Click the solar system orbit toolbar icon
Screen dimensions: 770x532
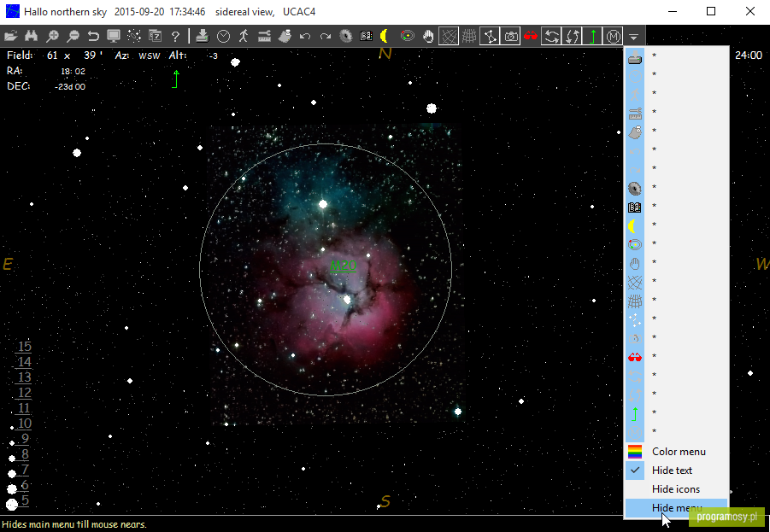coord(407,36)
